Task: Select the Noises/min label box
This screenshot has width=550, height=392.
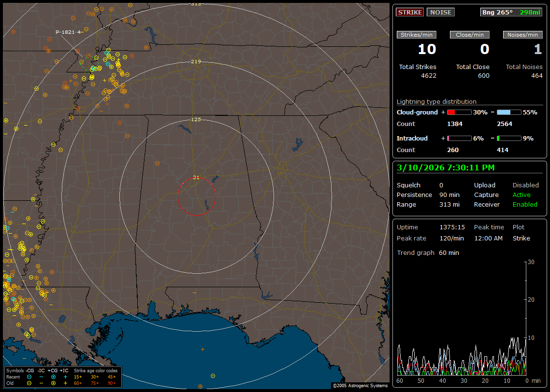Action: tap(522, 35)
